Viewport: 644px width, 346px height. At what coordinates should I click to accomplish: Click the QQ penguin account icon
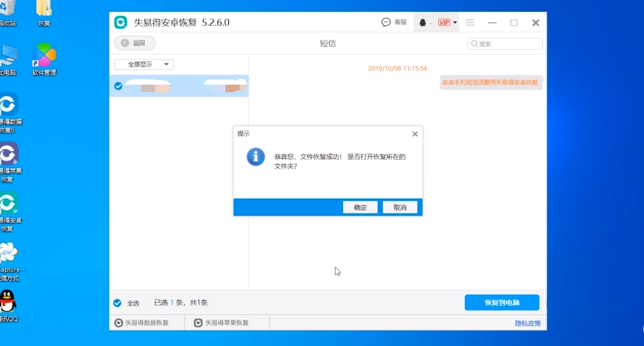pos(423,23)
